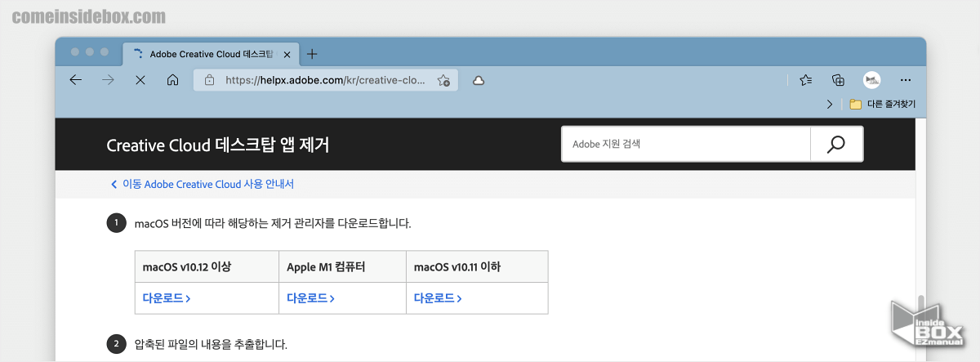The image size is (980, 362).
Task: View site lock information icon
Action: (209, 80)
